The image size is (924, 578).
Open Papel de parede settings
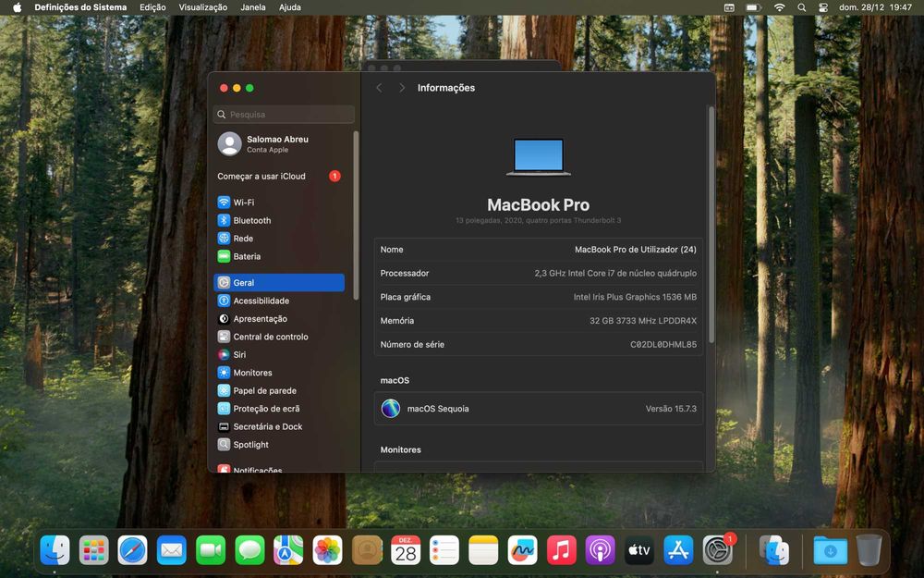coord(279,390)
